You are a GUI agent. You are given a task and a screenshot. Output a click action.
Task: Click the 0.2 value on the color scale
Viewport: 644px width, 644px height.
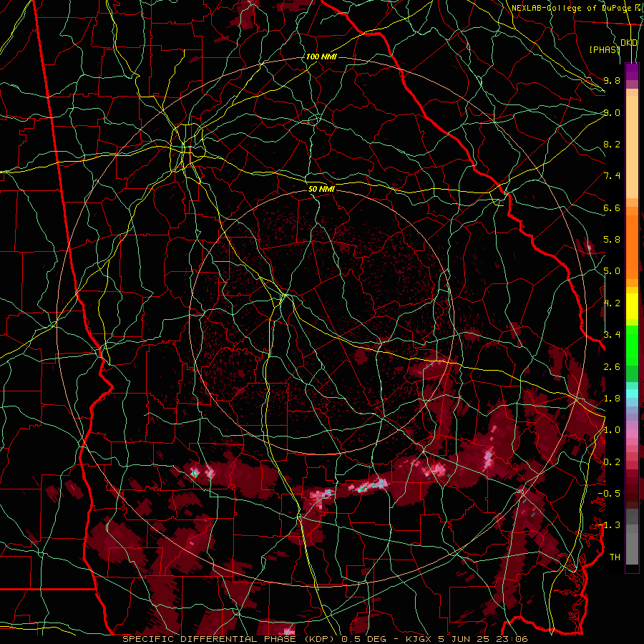pyautogui.click(x=612, y=462)
